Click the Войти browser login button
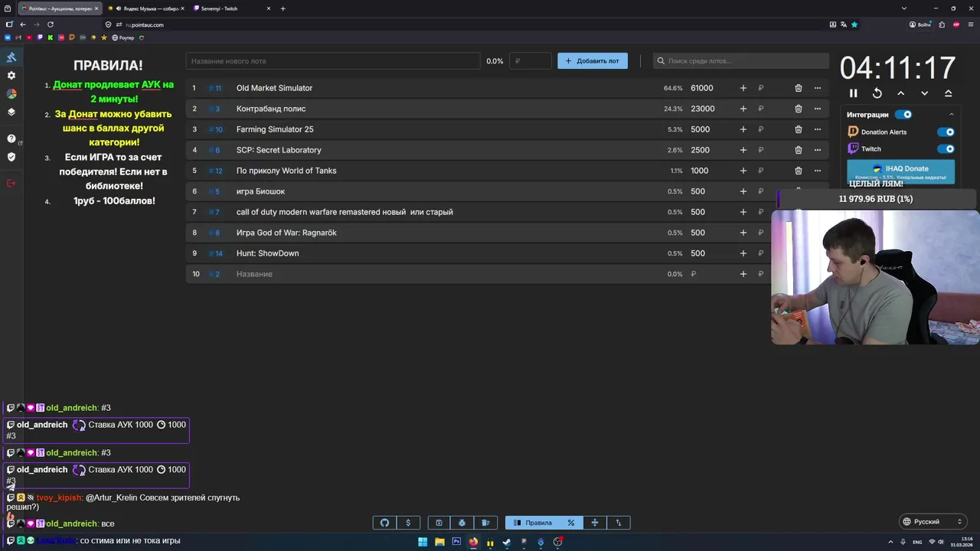This screenshot has width=980, height=551. click(x=920, y=24)
